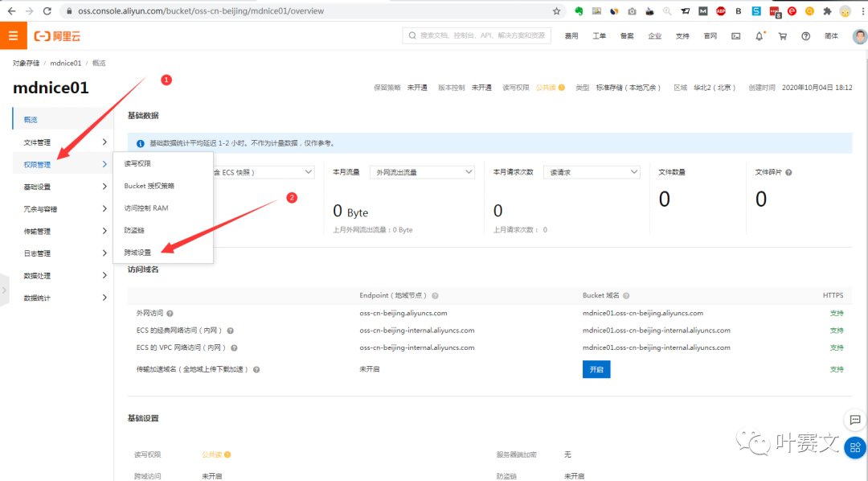
Task: Click the help question mark in header
Action: [x=805, y=36]
